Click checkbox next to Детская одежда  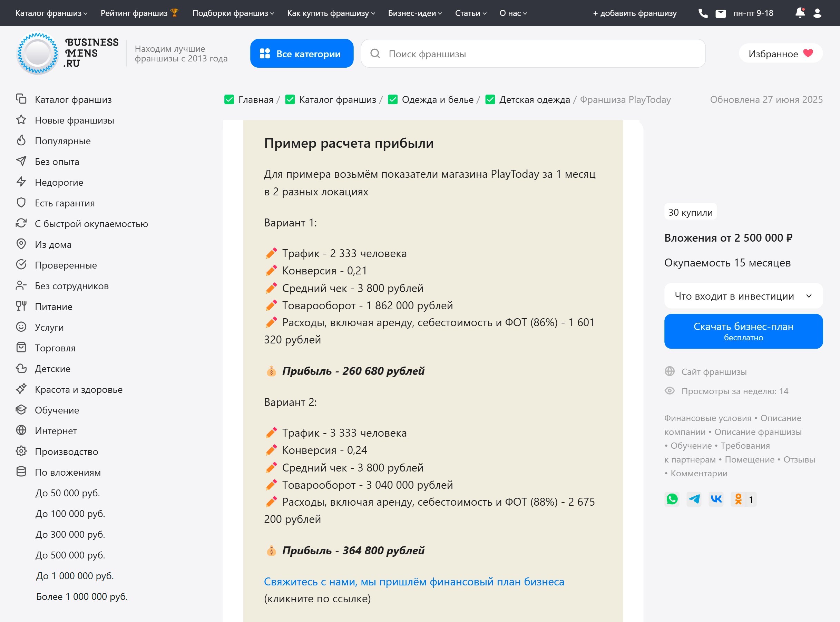490,100
